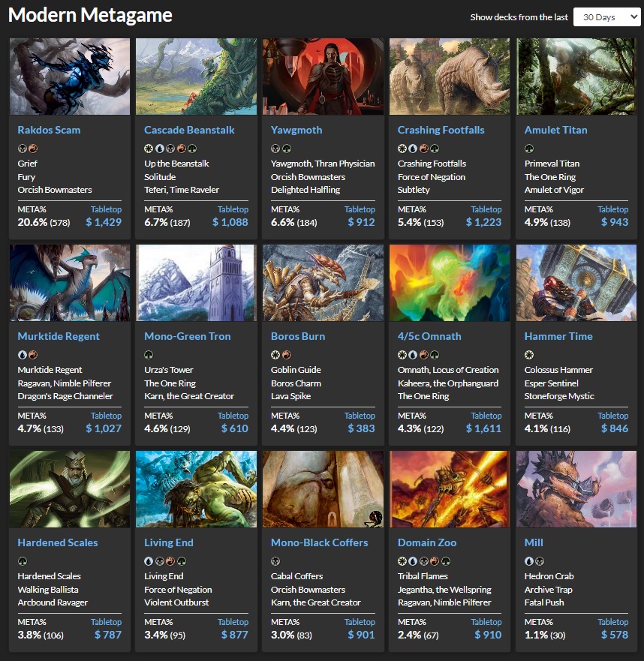Click the white mana icon under Boros Burn
Screen dimensions: 644x661
tap(275, 355)
